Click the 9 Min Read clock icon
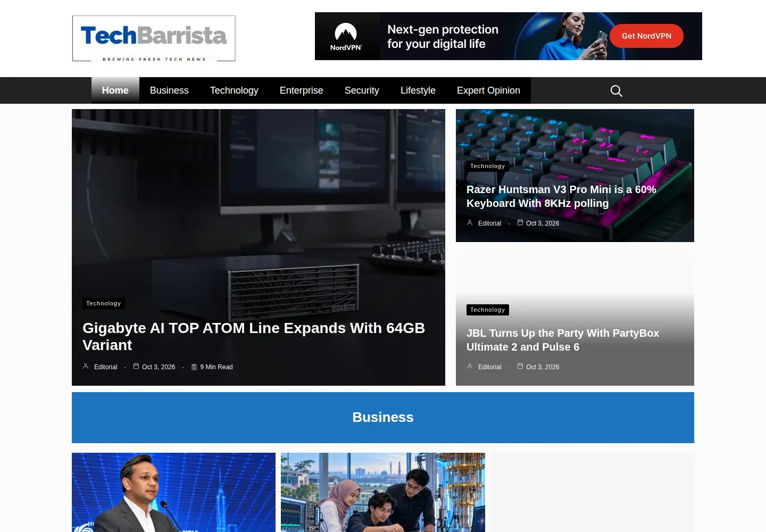 click(x=194, y=367)
